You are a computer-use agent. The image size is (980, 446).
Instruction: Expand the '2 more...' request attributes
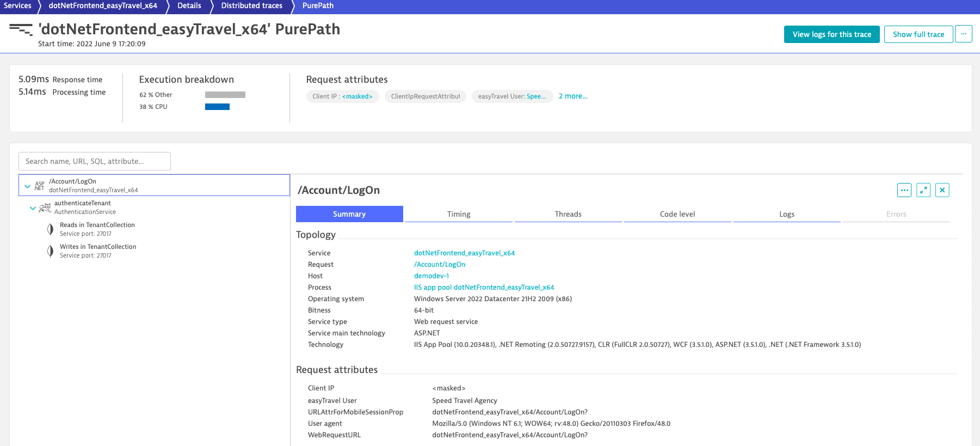coord(572,96)
